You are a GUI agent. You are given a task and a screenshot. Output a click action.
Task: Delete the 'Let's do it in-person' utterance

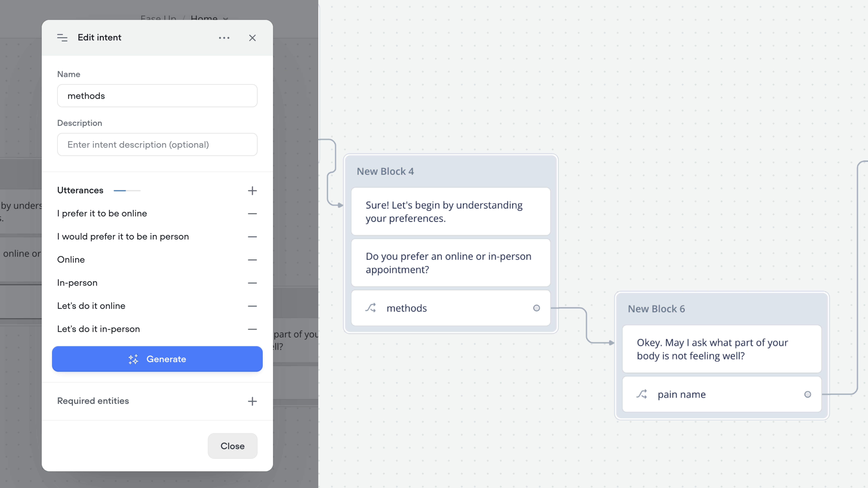pyautogui.click(x=252, y=329)
